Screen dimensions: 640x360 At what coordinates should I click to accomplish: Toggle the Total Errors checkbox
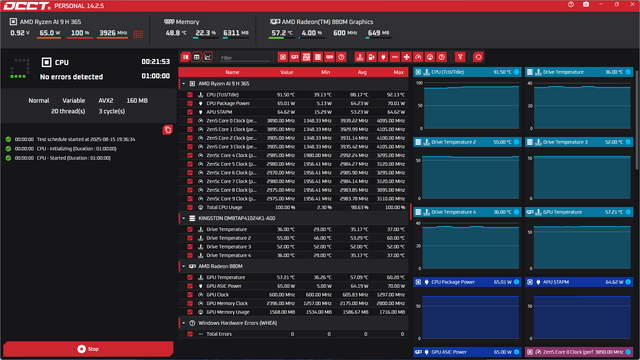click(x=190, y=334)
